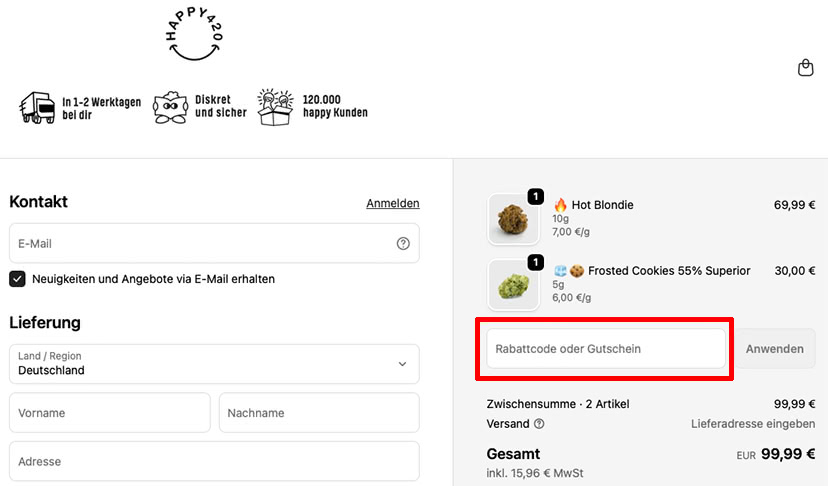828x486 pixels.
Task: Click the discreet package mascot icon
Action: tap(170, 108)
